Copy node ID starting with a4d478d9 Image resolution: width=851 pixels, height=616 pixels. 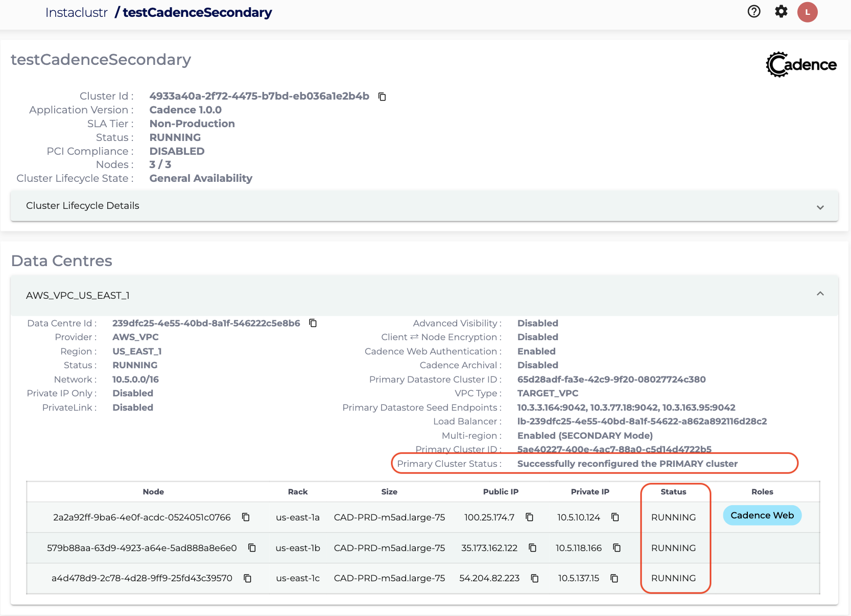click(x=248, y=578)
